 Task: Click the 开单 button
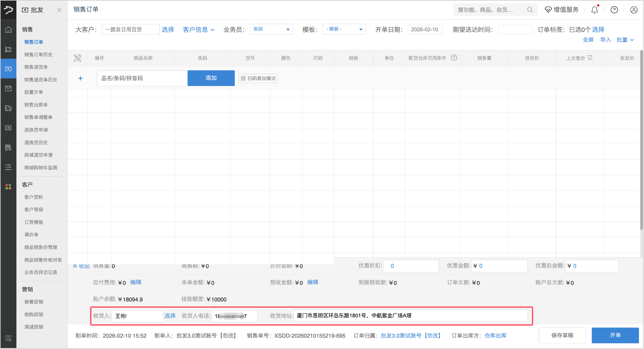615,335
